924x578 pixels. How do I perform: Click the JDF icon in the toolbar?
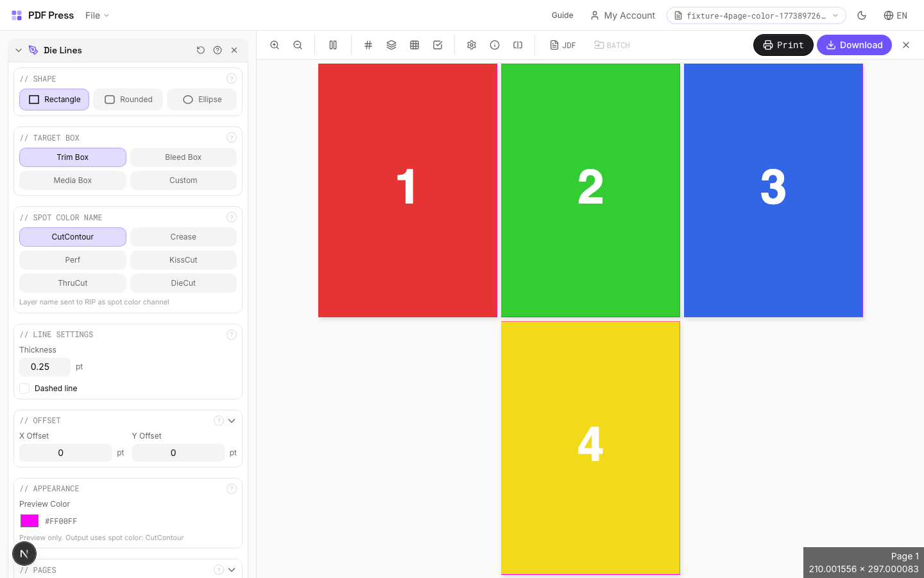tap(563, 45)
